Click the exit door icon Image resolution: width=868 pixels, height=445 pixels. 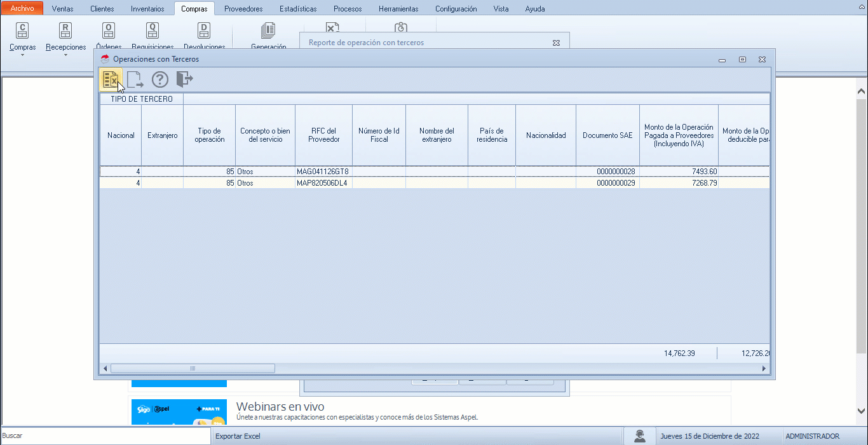tap(184, 79)
